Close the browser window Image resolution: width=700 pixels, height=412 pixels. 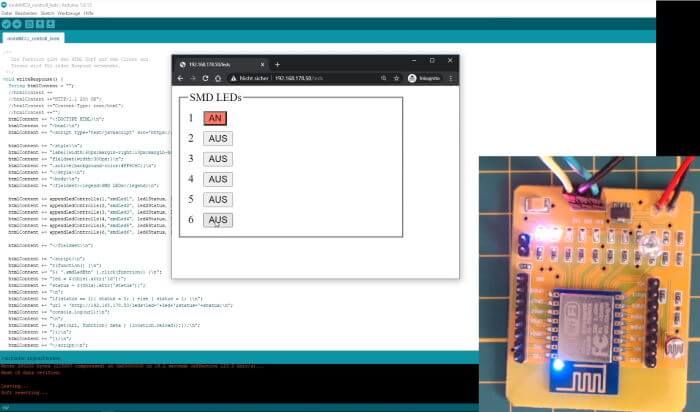pos(450,60)
